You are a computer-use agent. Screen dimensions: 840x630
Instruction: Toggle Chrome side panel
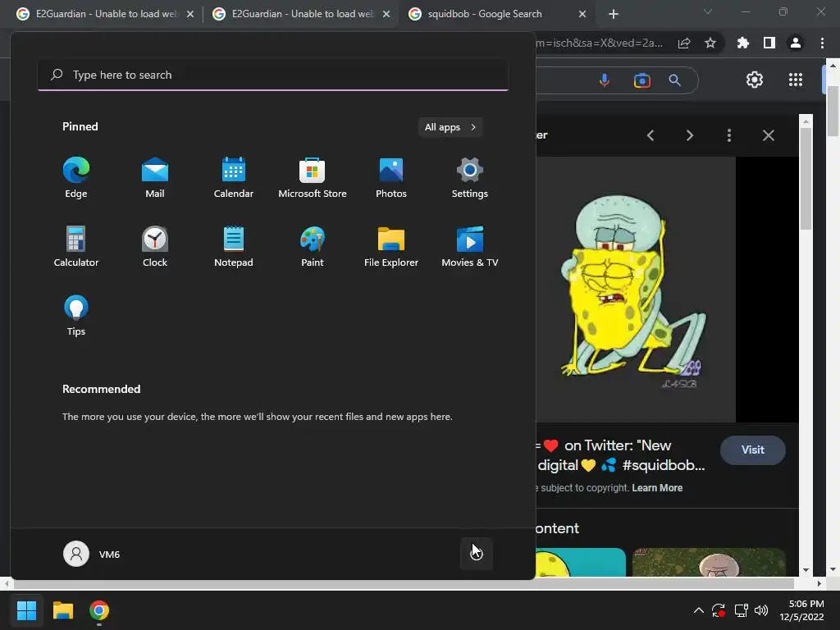coord(769,43)
